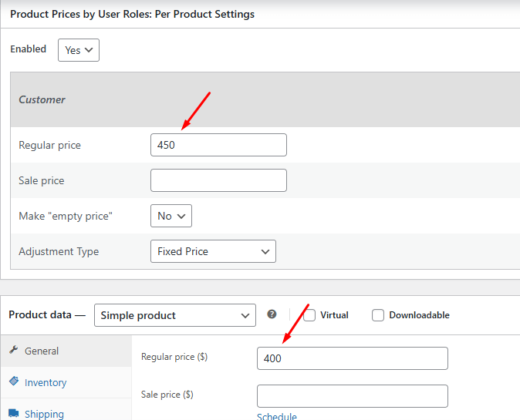520x420 pixels.
Task: Click the Inventory tag icon
Action: pos(14,382)
